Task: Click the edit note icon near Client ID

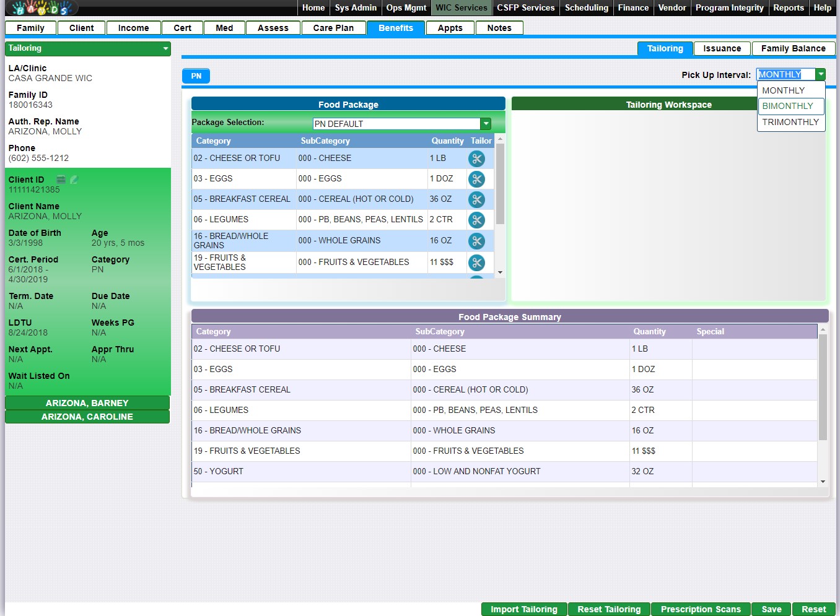Action: click(74, 180)
